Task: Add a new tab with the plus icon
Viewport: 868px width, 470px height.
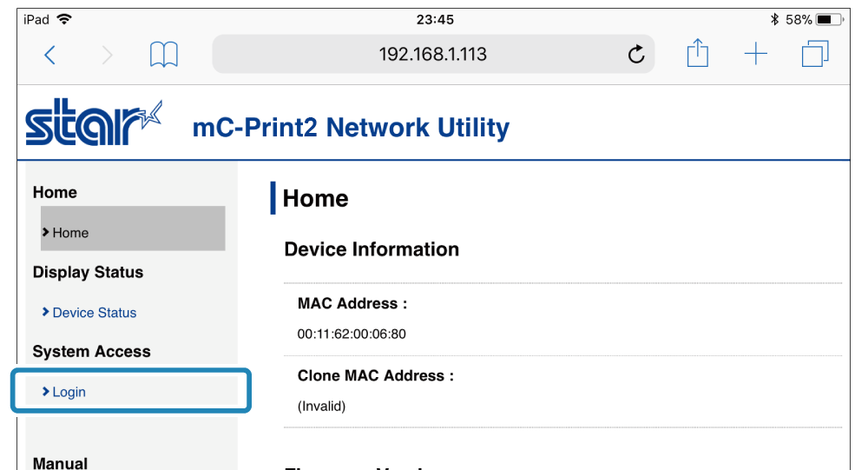Action: tap(756, 55)
